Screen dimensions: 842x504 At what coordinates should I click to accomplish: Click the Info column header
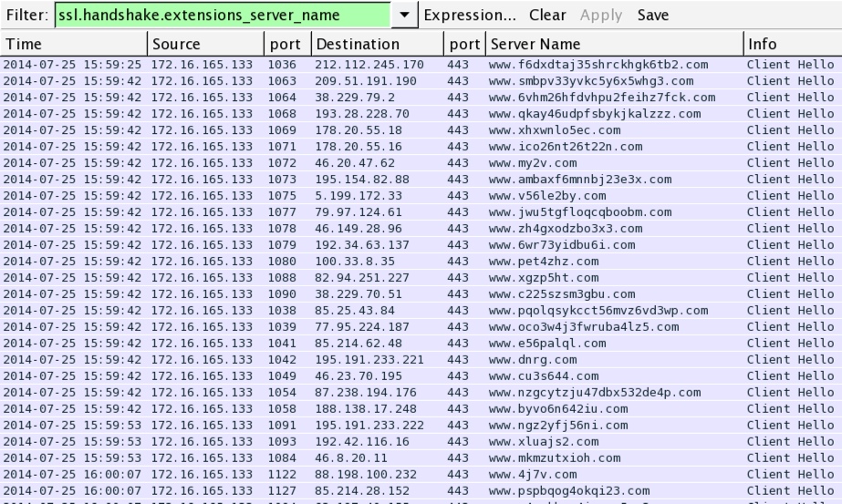790,44
